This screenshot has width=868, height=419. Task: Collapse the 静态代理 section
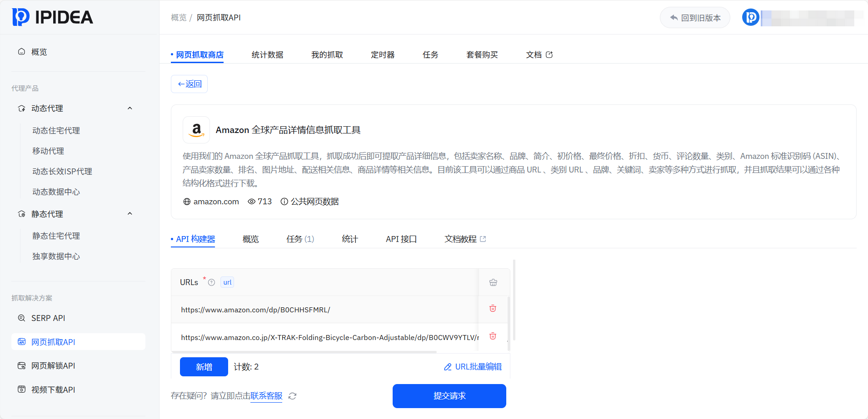[x=130, y=214]
